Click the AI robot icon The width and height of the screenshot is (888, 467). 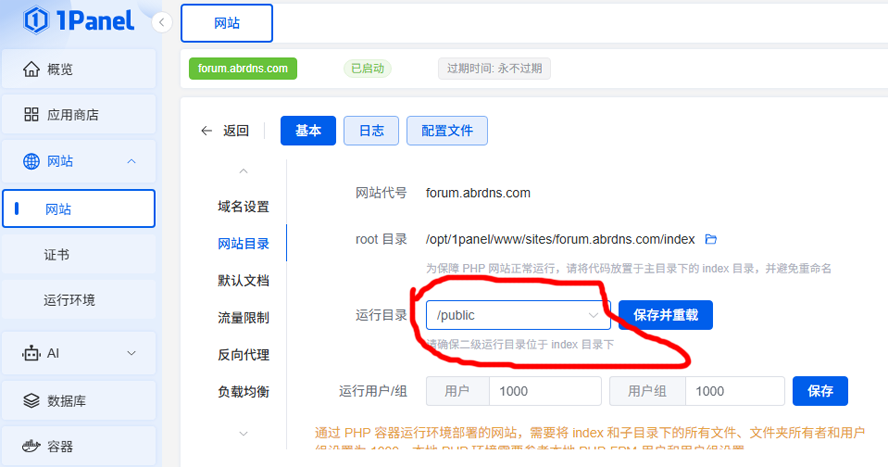point(31,353)
